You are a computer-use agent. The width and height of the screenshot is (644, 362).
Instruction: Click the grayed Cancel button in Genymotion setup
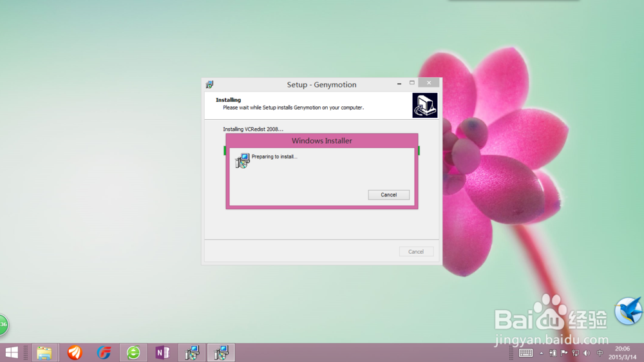[x=416, y=251]
